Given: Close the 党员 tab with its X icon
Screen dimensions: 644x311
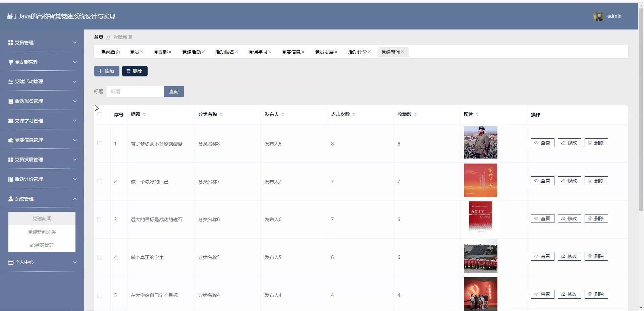Looking at the screenshot, I should point(142,52).
